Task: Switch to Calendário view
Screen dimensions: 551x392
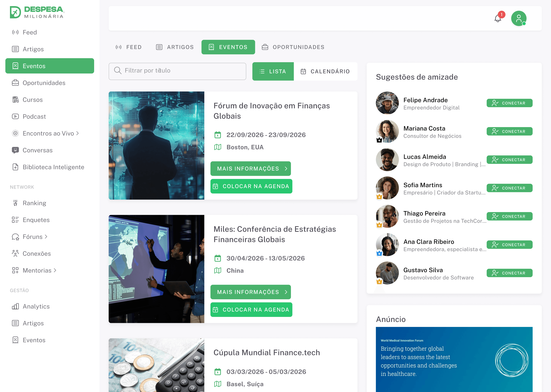Action: pos(325,71)
